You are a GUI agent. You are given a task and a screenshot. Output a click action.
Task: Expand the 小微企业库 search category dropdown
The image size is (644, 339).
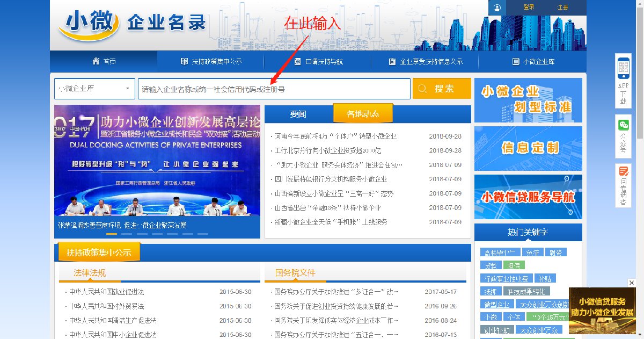point(94,89)
